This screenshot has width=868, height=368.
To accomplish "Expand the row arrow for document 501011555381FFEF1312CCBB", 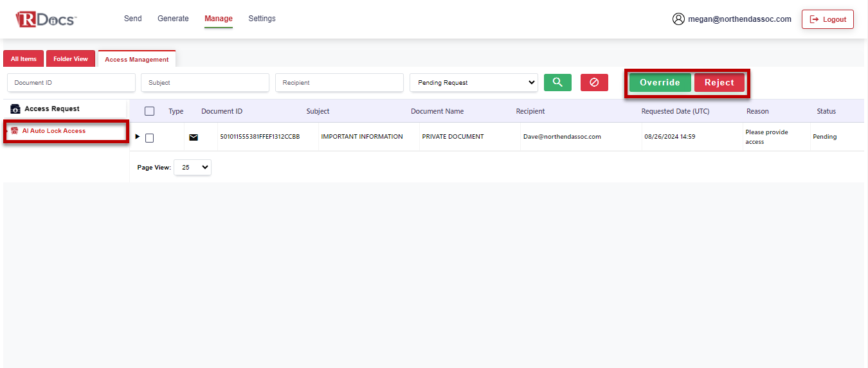I will click(138, 137).
